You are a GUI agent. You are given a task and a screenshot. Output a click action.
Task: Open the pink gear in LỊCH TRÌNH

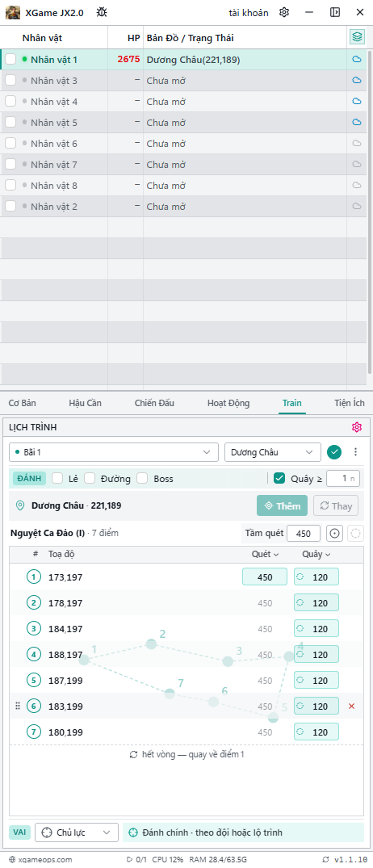click(x=356, y=427)
